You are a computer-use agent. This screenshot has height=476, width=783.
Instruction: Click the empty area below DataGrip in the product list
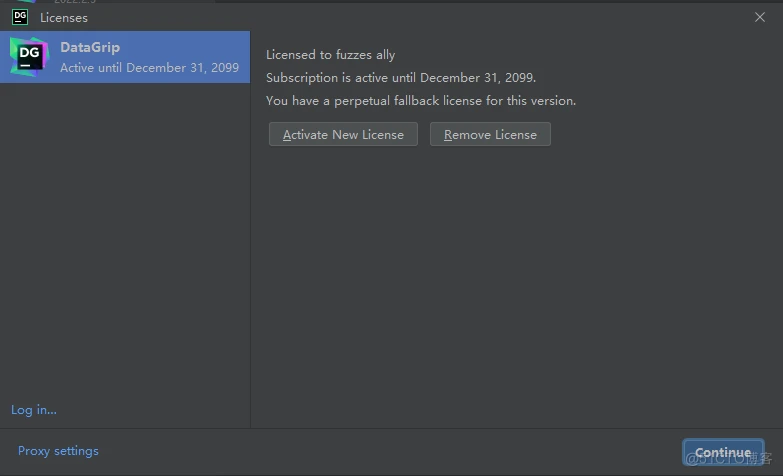[125, 240]
